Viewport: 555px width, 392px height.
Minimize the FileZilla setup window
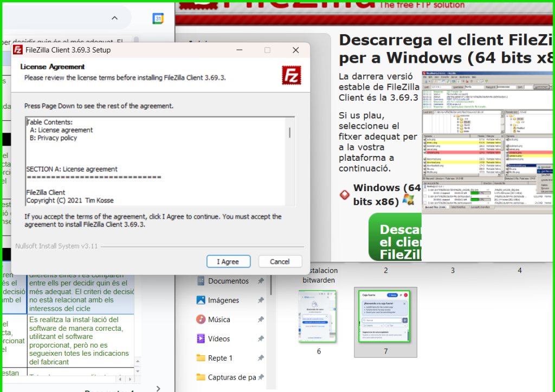pyautogui.click(x=239, y=50)
